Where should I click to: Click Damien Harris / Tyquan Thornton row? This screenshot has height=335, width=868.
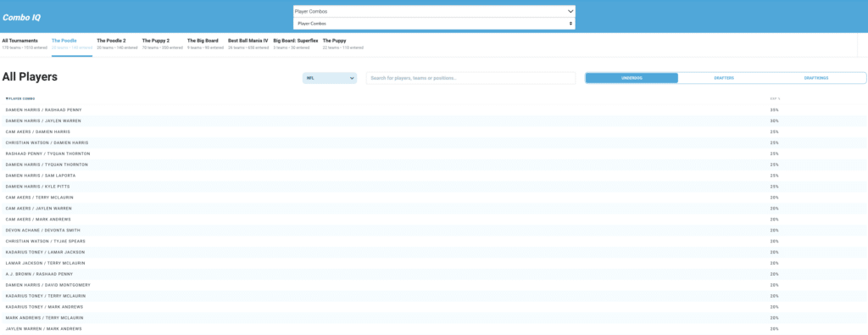[x=434, y=165]
